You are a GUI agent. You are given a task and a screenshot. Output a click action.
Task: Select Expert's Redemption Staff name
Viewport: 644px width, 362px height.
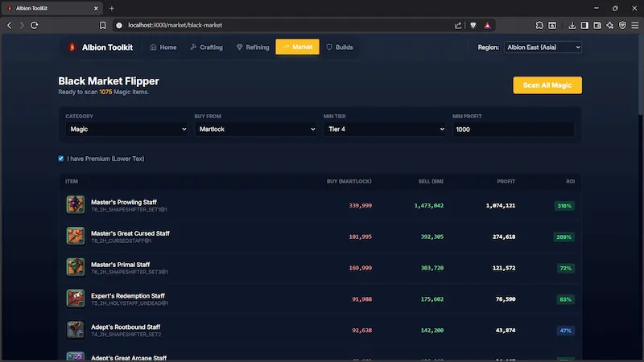128,295
